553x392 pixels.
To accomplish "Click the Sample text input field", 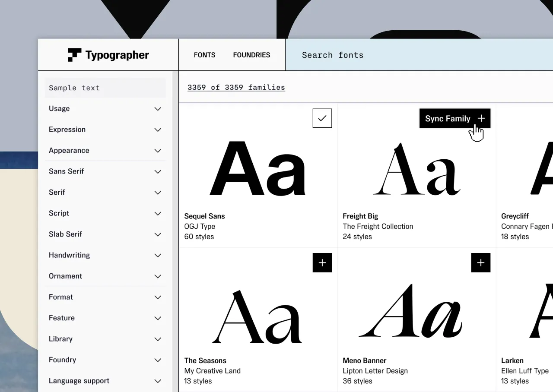I will (x=105, y=88).
